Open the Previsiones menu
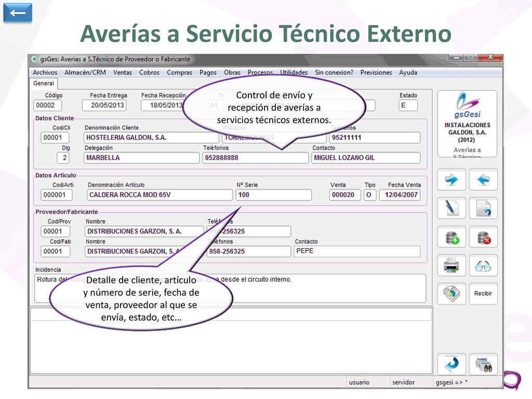Image resolution: width=532 pixels, height=399 pixels. tap(376, 72)
